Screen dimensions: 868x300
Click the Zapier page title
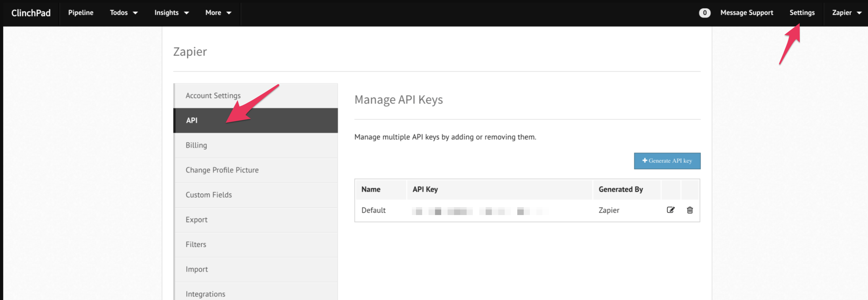[x=190, y=52]
